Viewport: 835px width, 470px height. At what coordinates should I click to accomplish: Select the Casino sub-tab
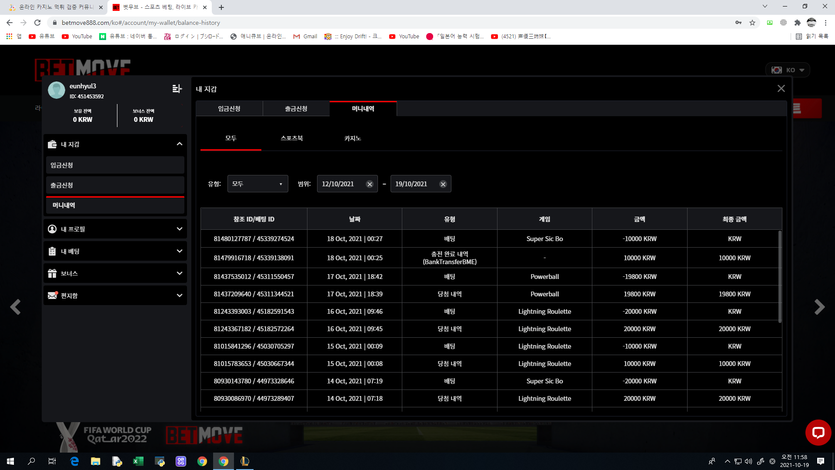coord(353,138)
